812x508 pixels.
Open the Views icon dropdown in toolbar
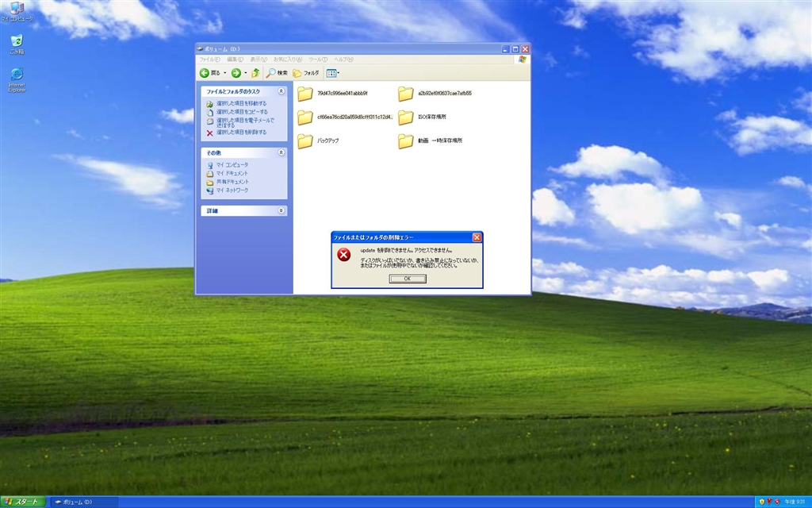click(x=332, y=73)
